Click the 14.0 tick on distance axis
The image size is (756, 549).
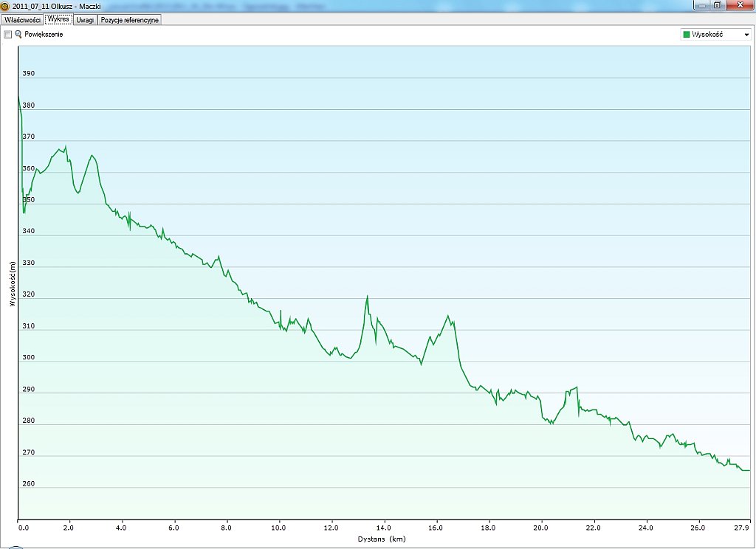click(x=383, y=528)
